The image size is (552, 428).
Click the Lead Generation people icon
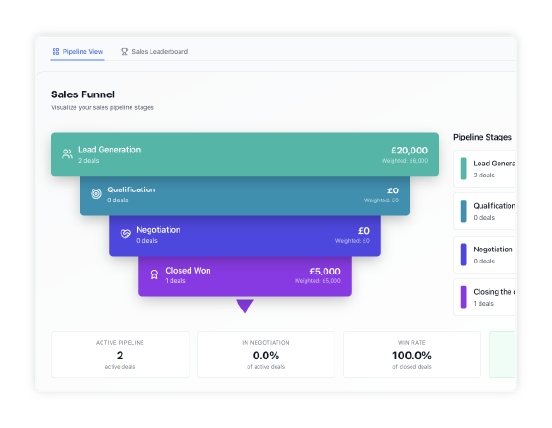(67, 154)
